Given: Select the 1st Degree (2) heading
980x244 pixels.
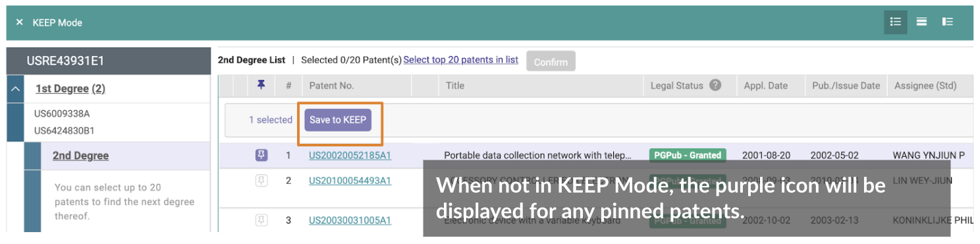Looking at the screenshot, I should click(70, 89).
